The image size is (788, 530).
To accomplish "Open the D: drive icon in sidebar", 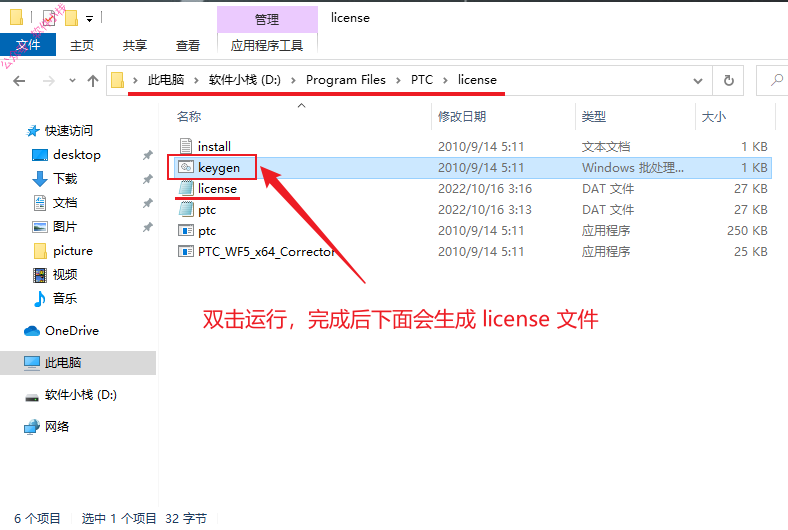I will [x=32, y=397].
